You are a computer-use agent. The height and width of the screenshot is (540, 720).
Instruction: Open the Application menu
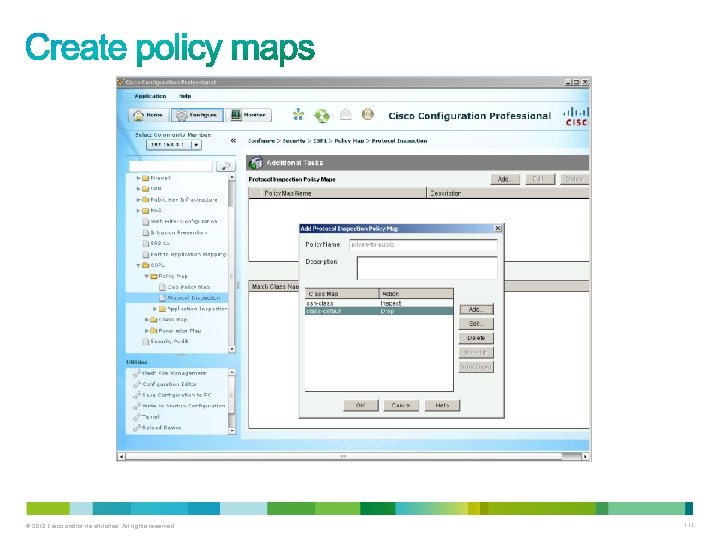click(x=150, y=96)
